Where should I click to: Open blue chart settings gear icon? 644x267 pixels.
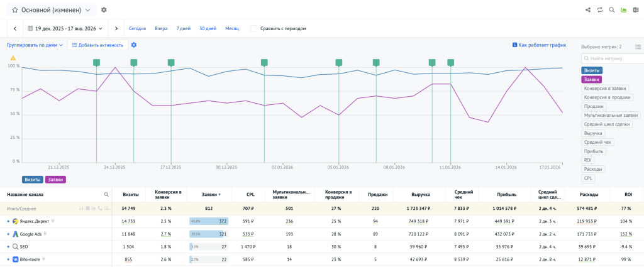[134, 45]
